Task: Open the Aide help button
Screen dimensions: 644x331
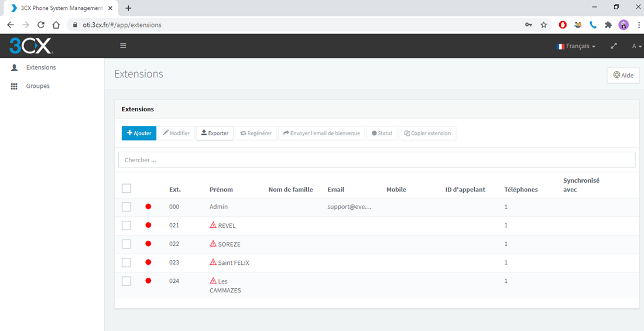Action: pyautogui.click(x=623, y=75)
